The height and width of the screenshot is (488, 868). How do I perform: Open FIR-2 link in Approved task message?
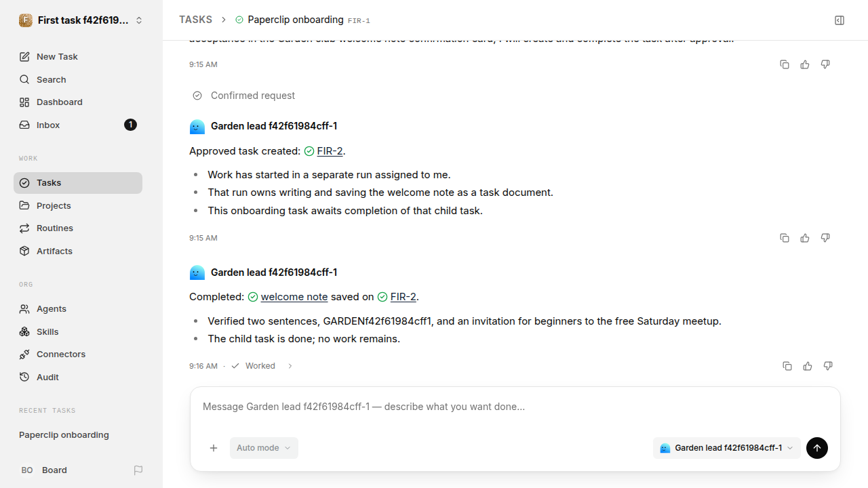330,151
